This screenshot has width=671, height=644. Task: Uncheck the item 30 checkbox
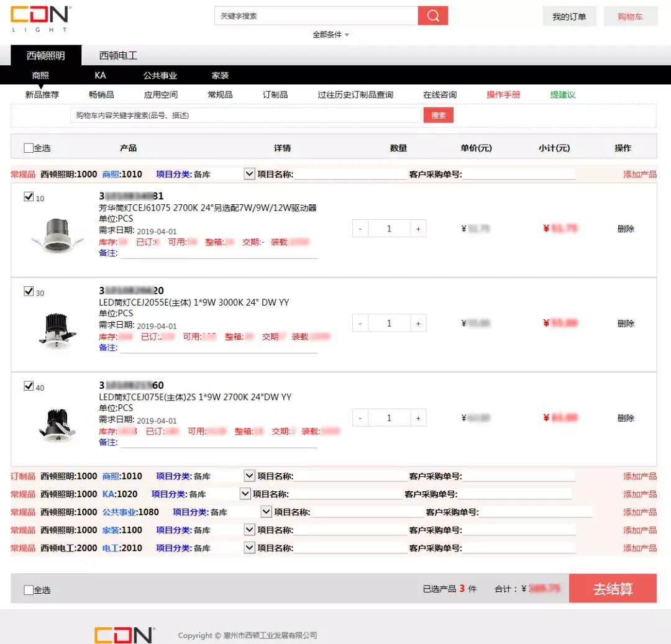(x=29, y=291)
